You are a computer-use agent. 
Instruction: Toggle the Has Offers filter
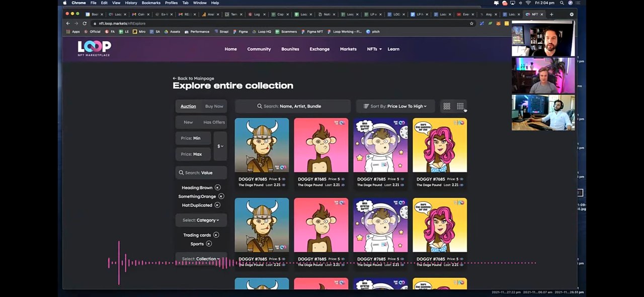214,122
